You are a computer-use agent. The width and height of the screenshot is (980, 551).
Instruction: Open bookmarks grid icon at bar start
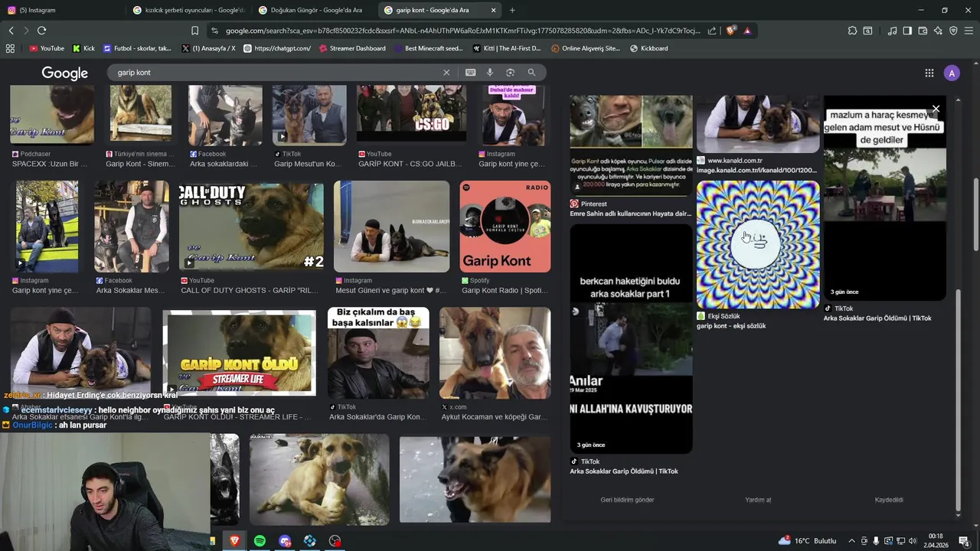(10, 48)
